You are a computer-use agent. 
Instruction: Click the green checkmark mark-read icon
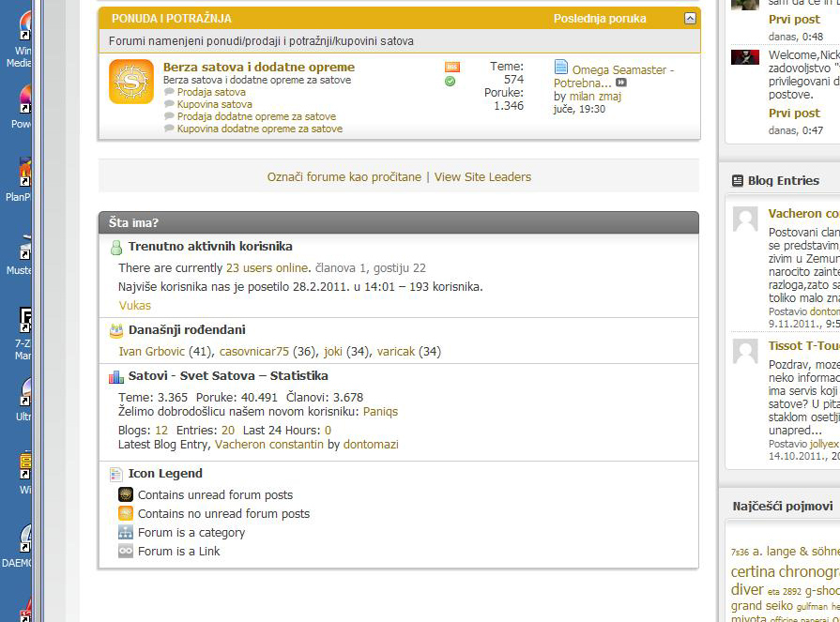[451, 82]
